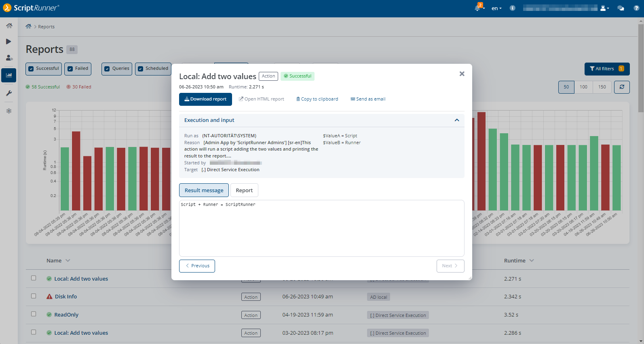644x344 pixels.
Task: Go to the Previous report
Action: point(197,266)
